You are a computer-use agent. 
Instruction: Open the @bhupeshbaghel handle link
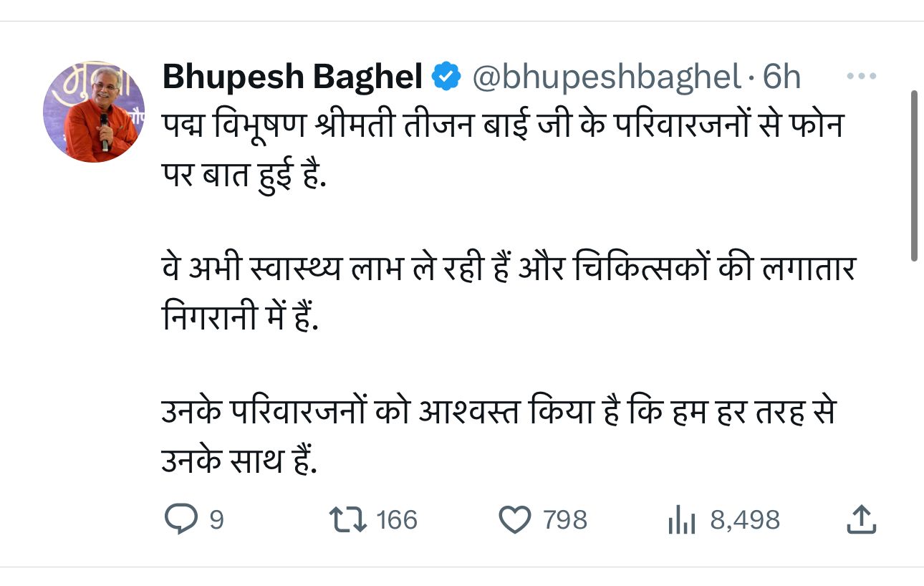(606, 77)
